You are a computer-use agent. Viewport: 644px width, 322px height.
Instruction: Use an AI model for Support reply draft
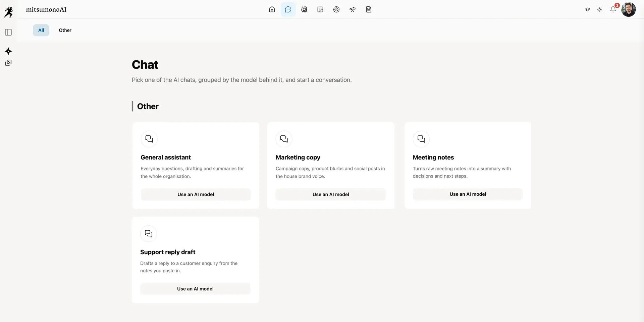pyautogui.click(x=195, y=289)
